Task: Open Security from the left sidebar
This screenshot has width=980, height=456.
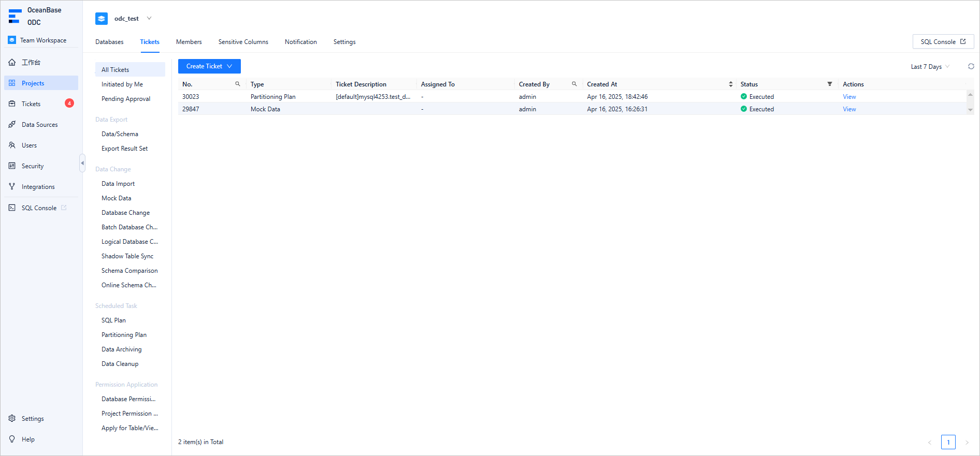Action: 32,166
